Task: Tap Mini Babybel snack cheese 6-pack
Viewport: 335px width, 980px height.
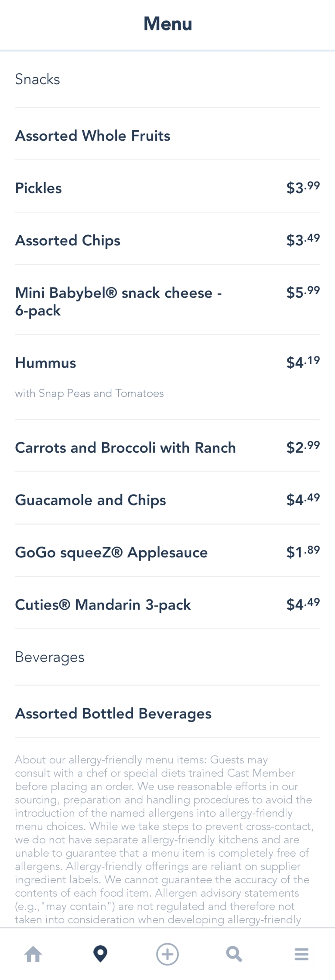Action: [x=119, y=301]
